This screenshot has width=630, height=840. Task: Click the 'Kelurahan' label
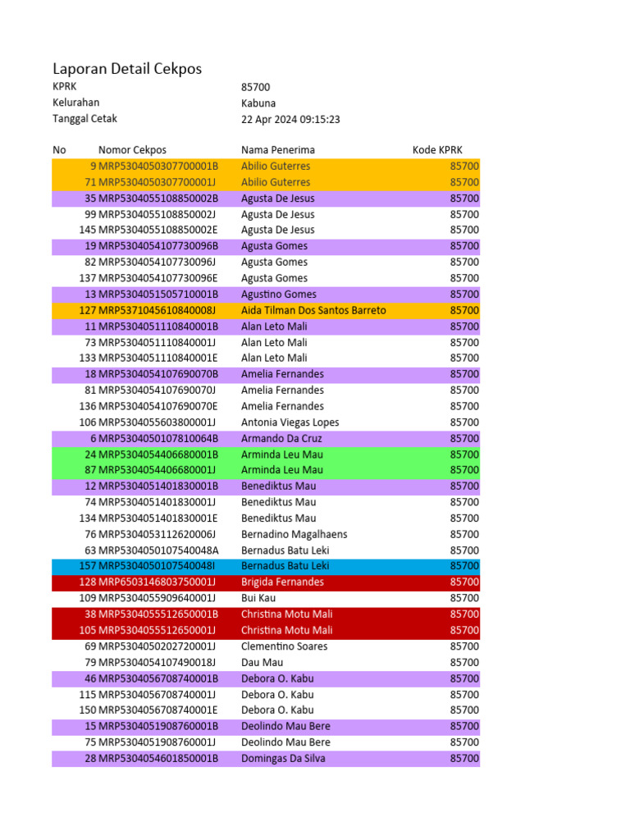point(75,103)
